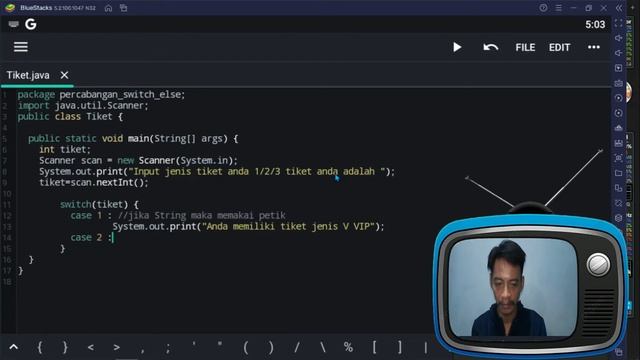Screen dimensions: 640x360
Task: Click the 'public class Tiket {' line
Action: tap(70, 117)
